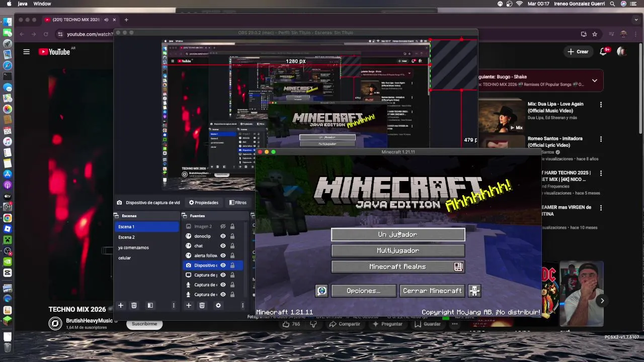
Task: Open options for Dua Lipa Love Again video
Action: pyautogui.click(x=601, y=105)
